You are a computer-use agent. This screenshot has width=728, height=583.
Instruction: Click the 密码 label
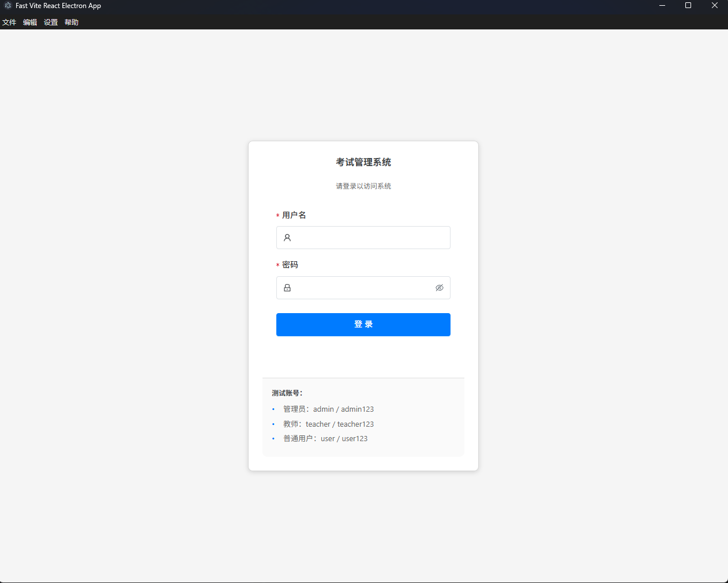point(290,265)
